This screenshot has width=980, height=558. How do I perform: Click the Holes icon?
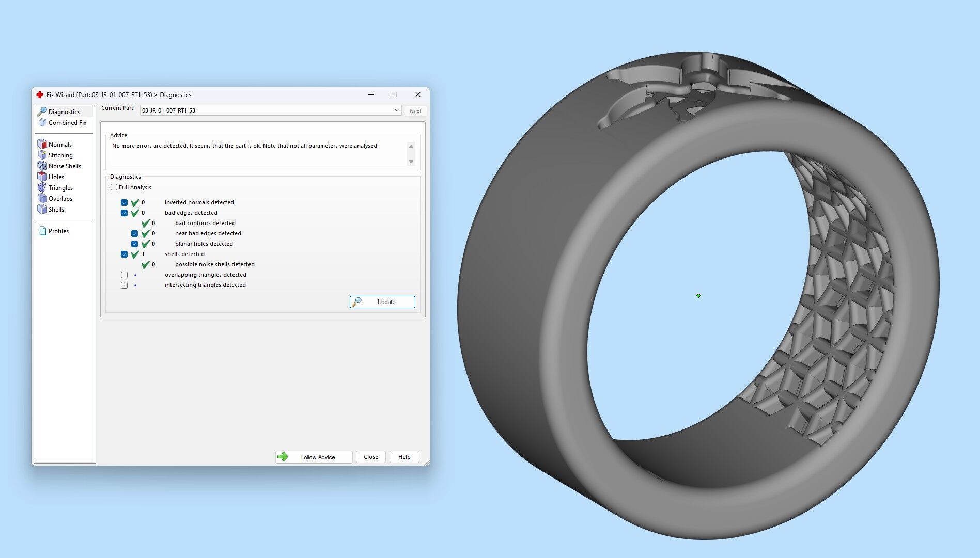click(42, 177)
